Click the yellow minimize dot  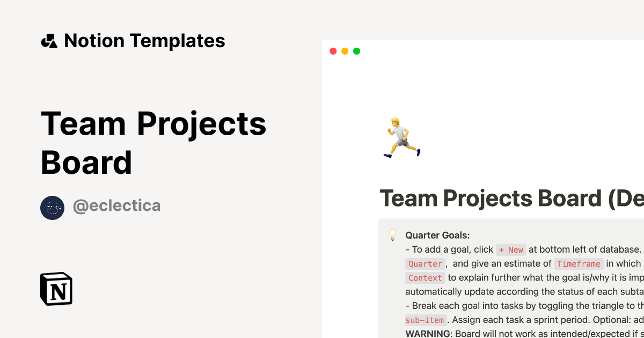click(x=345, y=51)
